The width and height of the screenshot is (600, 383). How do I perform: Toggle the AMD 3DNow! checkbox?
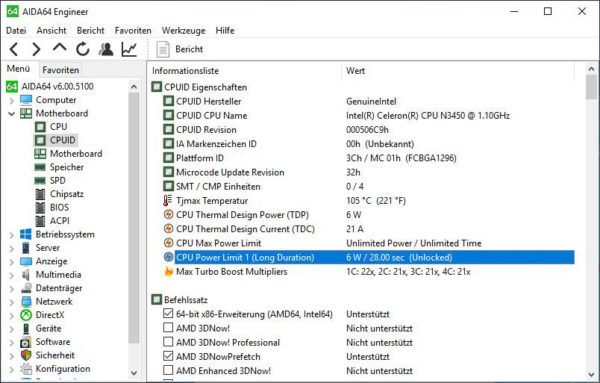tap(168, 328)
